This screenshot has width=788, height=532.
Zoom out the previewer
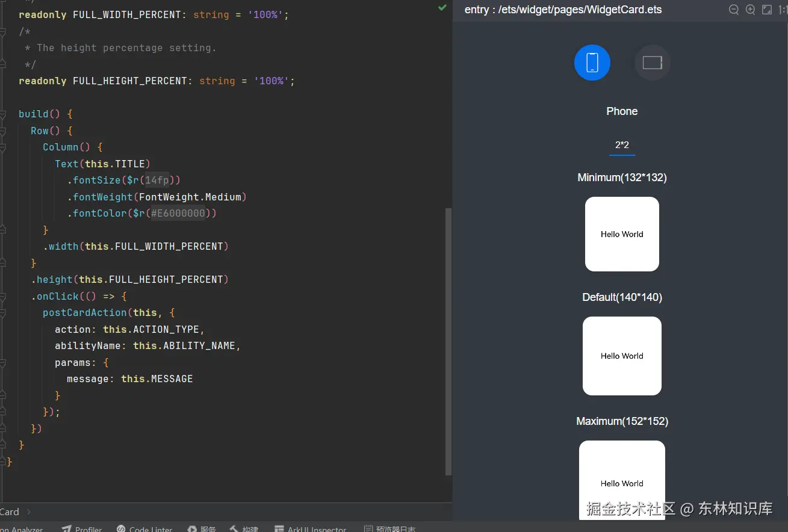734,10
